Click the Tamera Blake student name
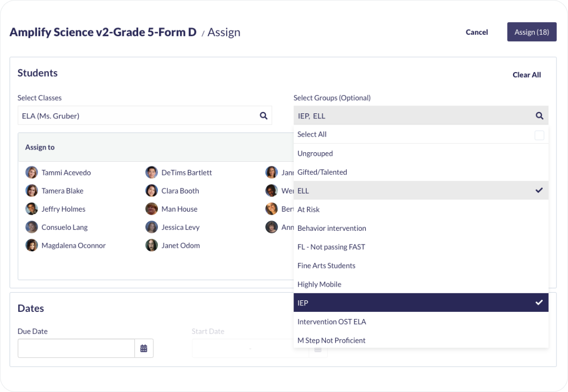Screen dimensions: 568x392 (x=63, y=191)
